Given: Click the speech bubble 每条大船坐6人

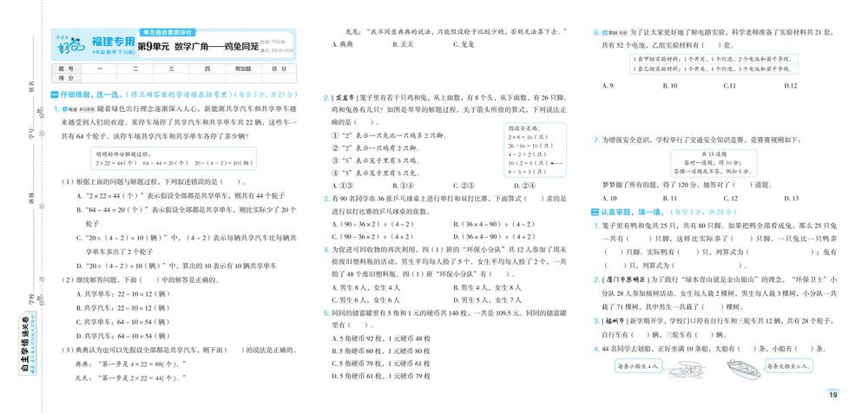Looking at the screenshot, I should pos(790,366).
